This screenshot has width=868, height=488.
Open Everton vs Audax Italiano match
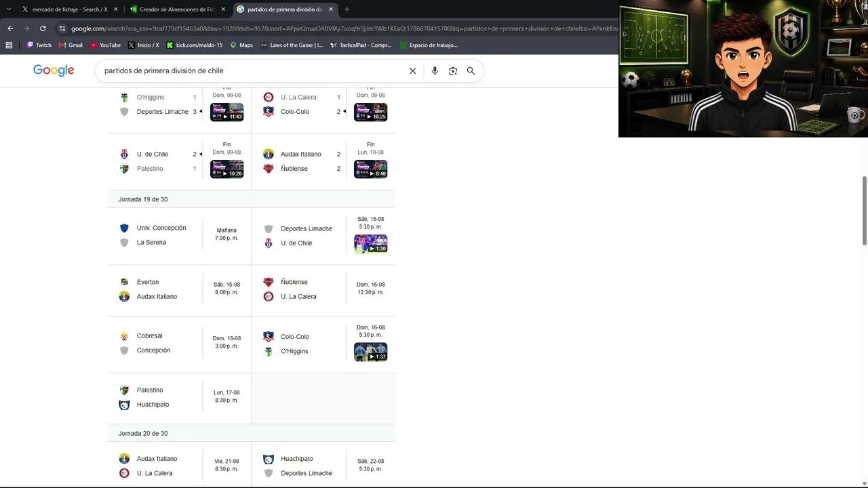point(179,289)
